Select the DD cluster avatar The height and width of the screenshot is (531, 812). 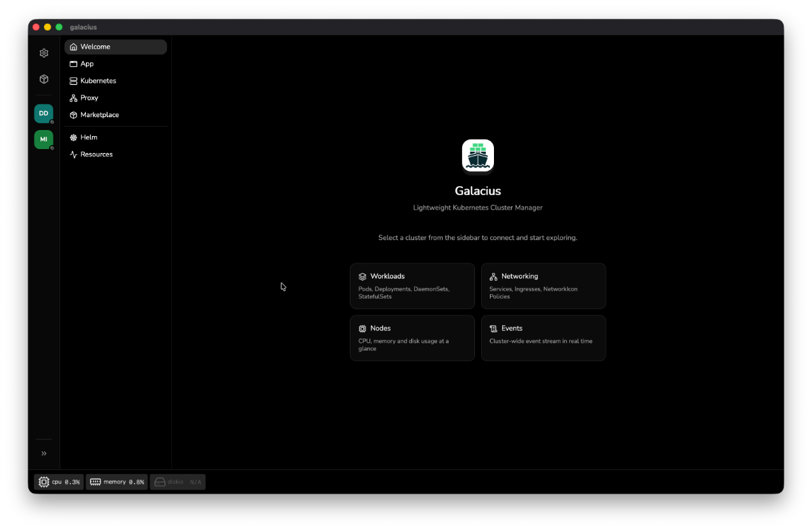(44, 113)
